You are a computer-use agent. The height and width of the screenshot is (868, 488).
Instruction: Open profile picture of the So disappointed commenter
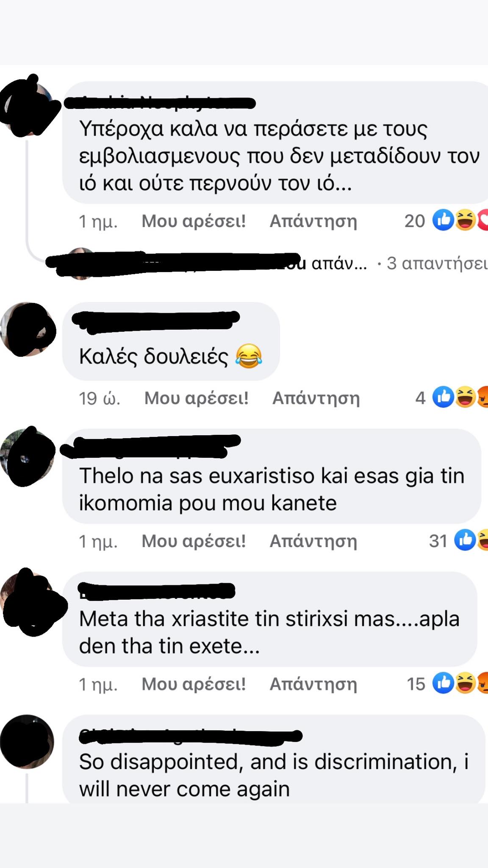(27, 741)
